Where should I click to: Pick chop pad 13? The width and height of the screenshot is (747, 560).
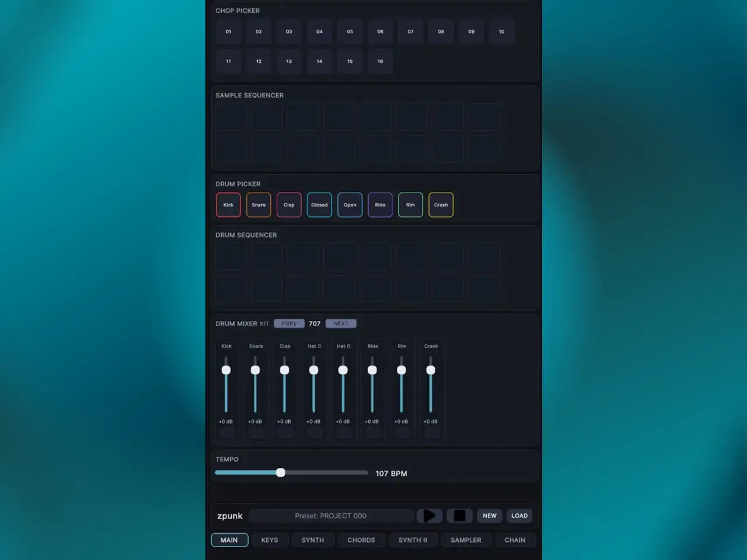pos(289,61)
